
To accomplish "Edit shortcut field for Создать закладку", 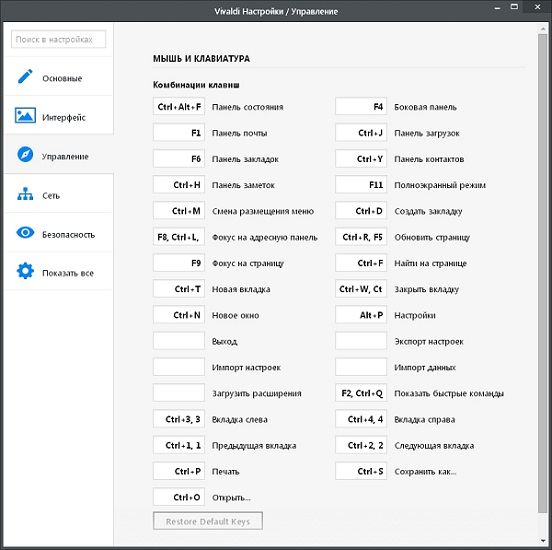I will tap(361, 211).
